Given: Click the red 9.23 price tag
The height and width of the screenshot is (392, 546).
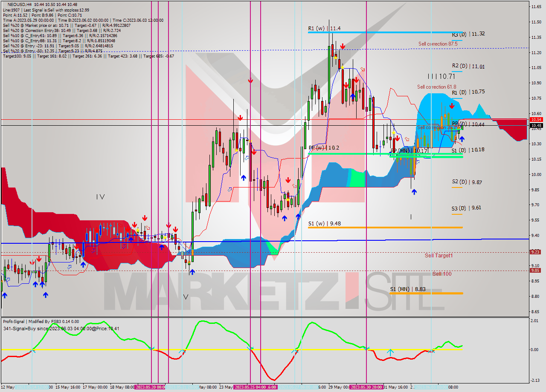Looking at the screenshot, I should click(x=535, y=252).
